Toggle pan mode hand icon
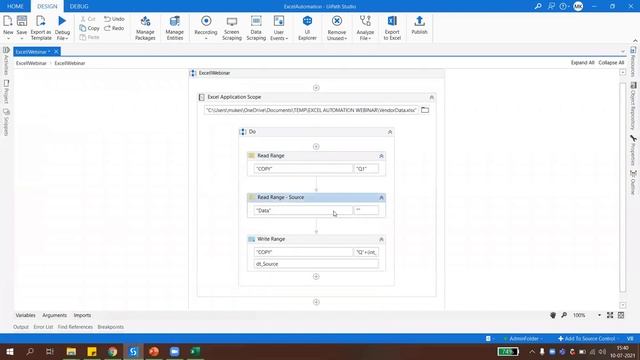 pyautogui.click(x=553, y=315)
